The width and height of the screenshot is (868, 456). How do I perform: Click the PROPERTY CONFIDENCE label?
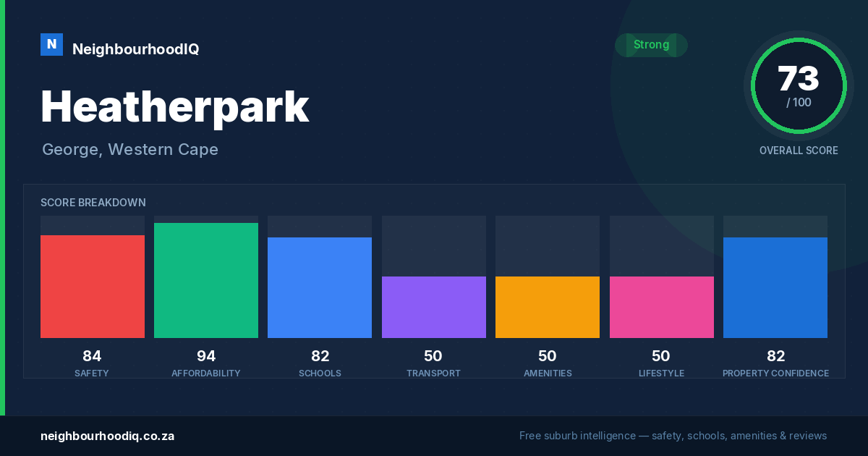tap(775, 373)
